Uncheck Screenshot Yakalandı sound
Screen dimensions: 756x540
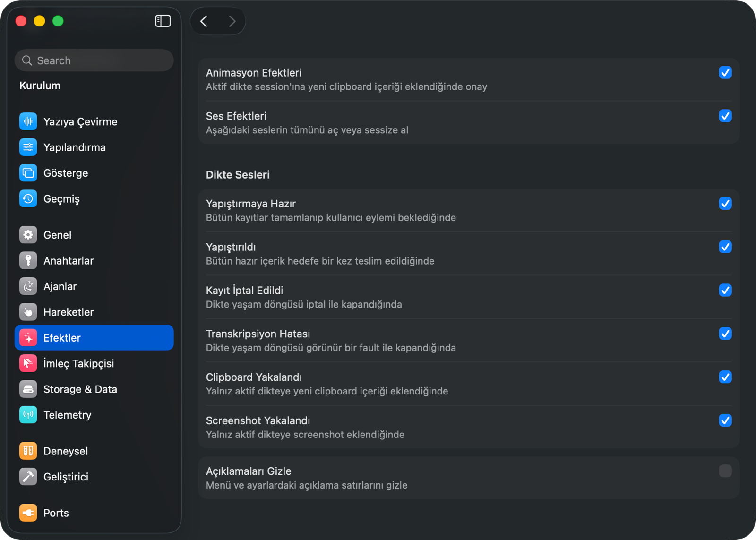pos(725,420)
